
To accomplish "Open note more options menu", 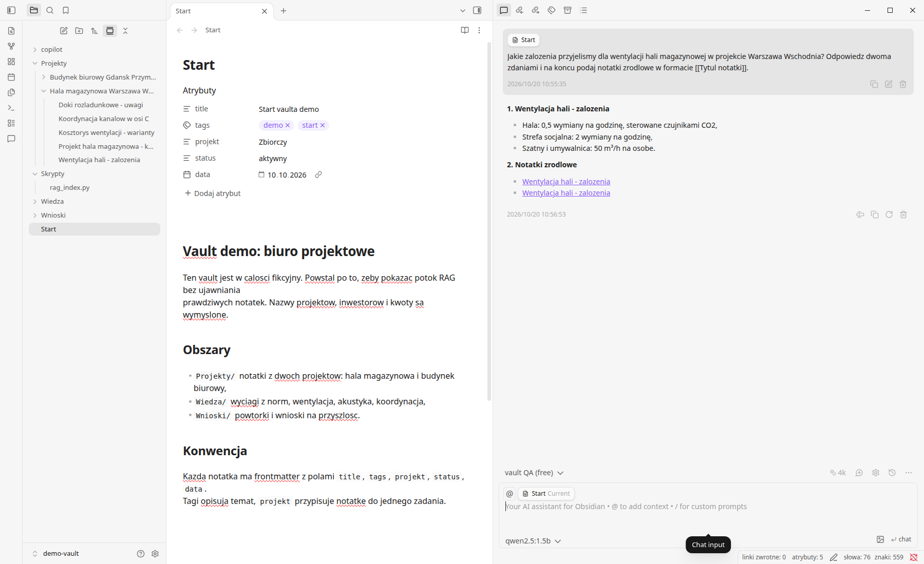I will coord(479,30).
